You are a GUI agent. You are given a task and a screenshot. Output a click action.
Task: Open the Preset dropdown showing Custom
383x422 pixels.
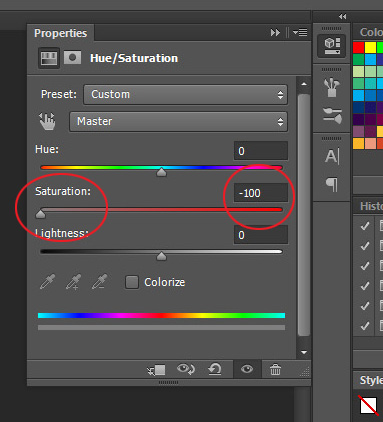tap(185, 95)
